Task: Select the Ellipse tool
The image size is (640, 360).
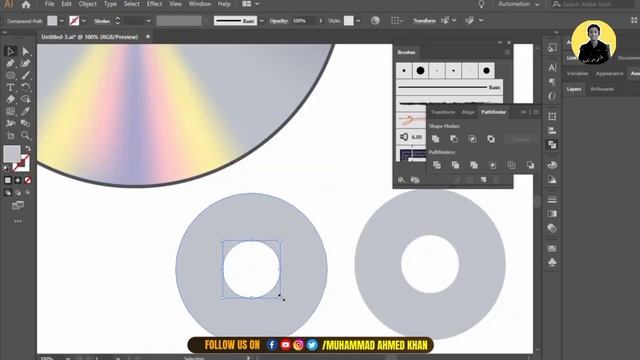Action: [11, 76]
